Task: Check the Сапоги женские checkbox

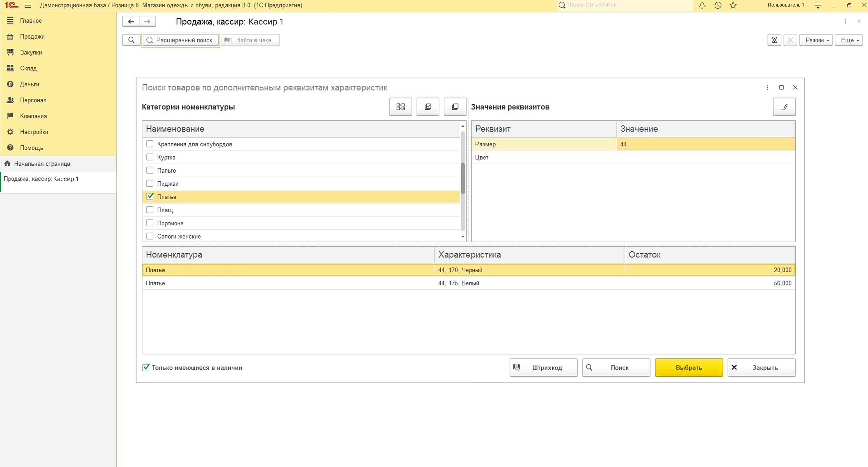Action: (150, 236)
